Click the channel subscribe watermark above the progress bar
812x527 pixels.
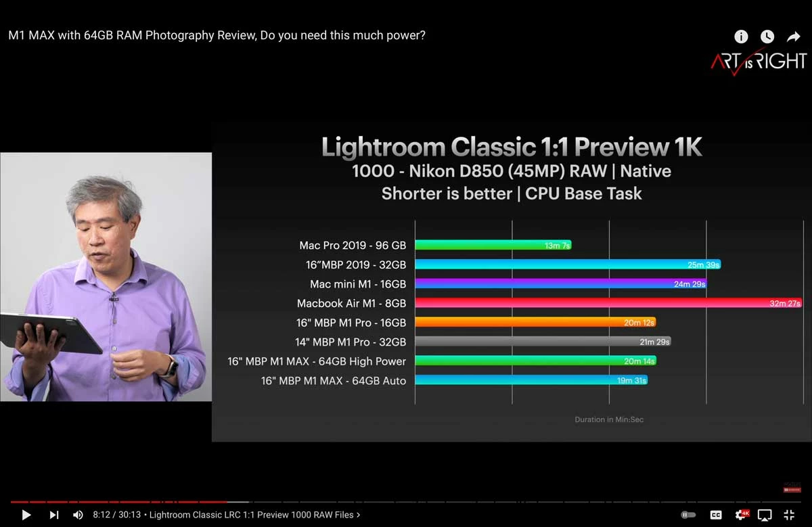792,488
